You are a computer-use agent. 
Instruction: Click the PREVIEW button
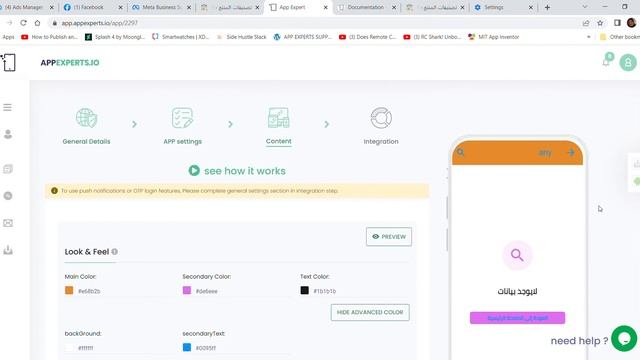point(389,237)
